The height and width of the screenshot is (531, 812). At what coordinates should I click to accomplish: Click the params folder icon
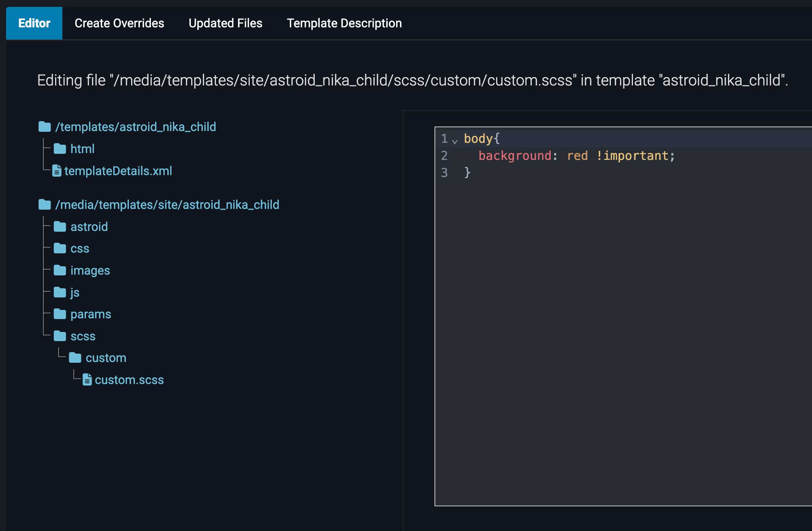(60, 314)
